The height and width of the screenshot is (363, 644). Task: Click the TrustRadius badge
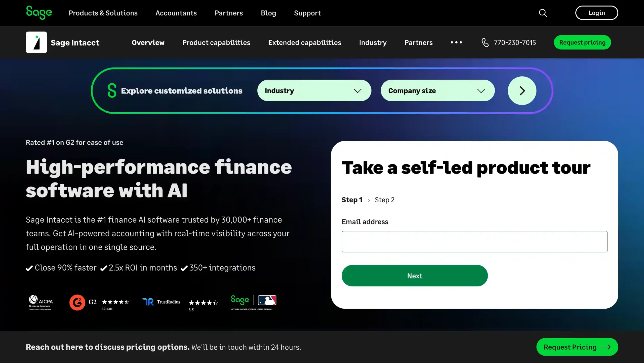(161, 302)
